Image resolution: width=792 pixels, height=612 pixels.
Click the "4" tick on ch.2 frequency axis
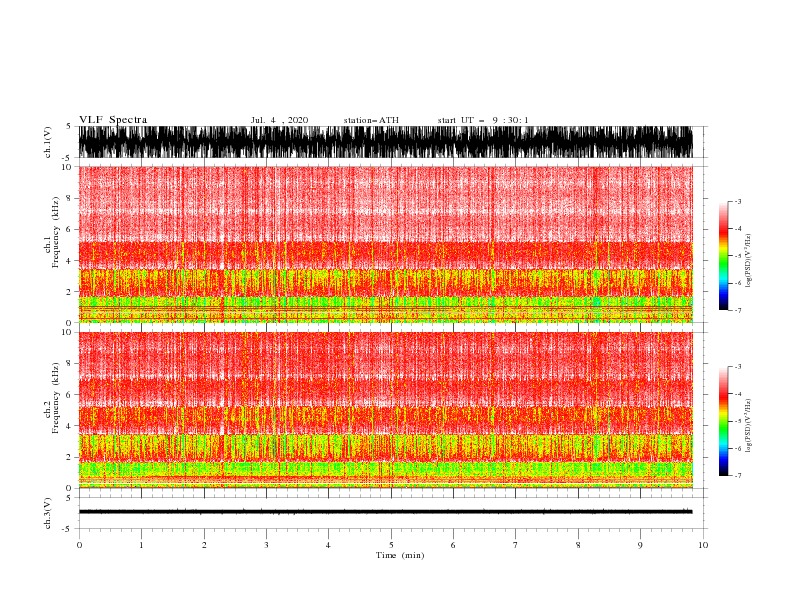[x=70, y=426]
